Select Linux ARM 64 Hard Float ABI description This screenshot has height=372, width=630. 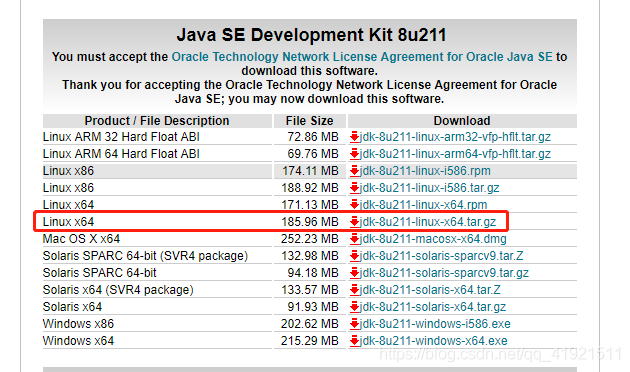[x=121, y=154]
